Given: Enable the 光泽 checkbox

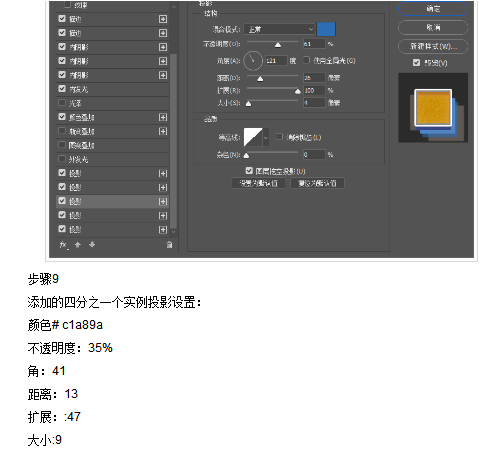Looking at the screenshot, I should pos(62,103).
